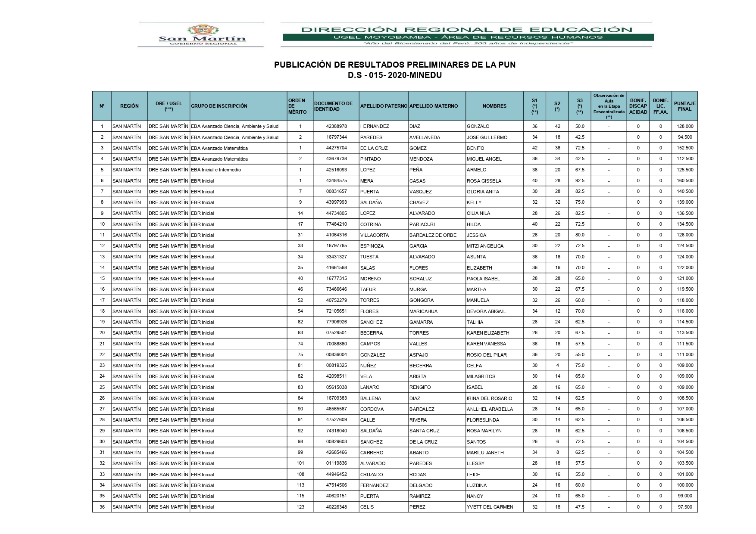Click the 'Observación de Aula' column header

tap(609, 106)
